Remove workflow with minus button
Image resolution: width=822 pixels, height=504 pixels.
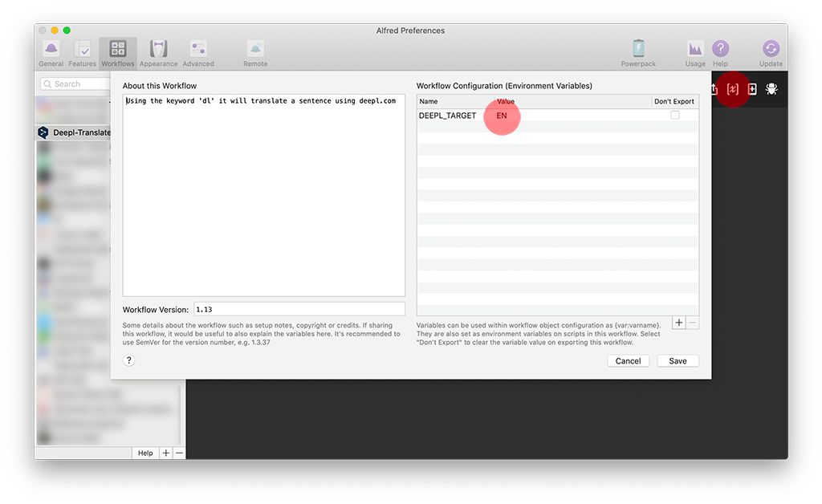coord(179,453)
